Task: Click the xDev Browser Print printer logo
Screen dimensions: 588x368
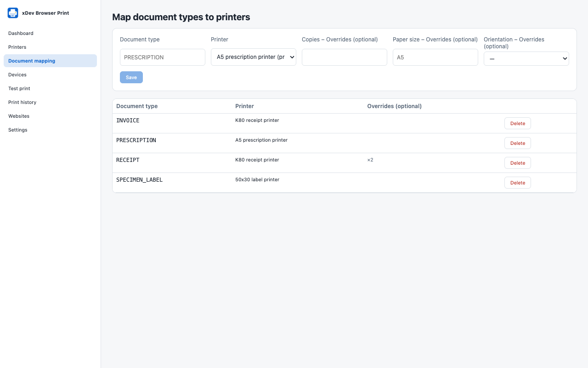Action: pyautogui.click(x=13, y=13)
